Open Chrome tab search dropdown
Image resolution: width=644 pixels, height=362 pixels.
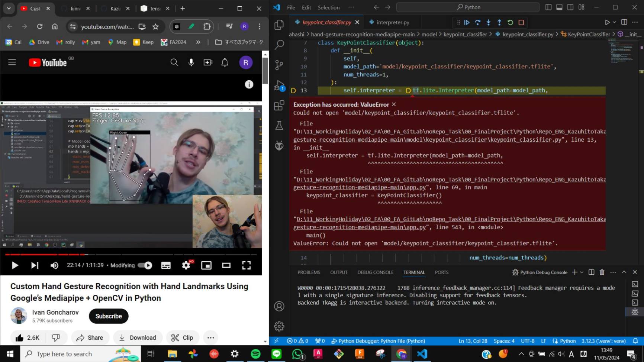(9, 8)
